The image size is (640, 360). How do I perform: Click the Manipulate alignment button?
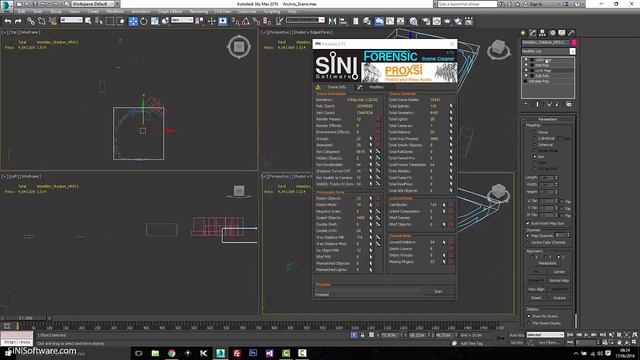click(547, 264)
